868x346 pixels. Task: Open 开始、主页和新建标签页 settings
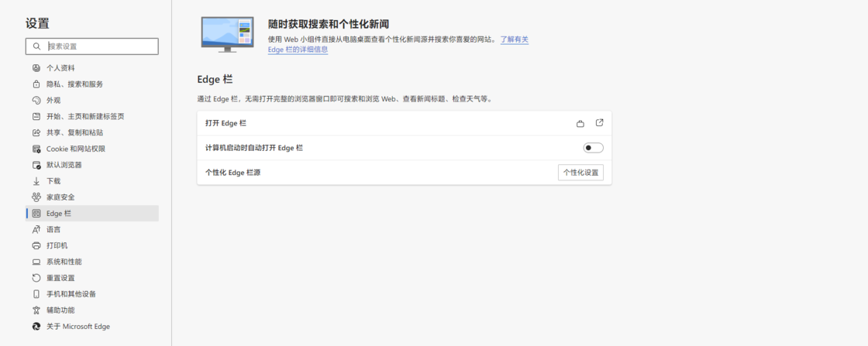pos(85,117)
